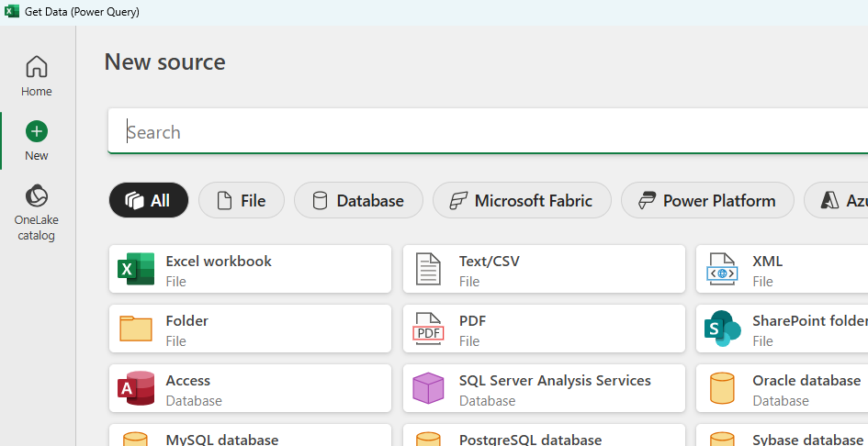Open the Home section in the sidebar
Image resolution: width=868 pixels, height=446 pixels.
(37, 76)
